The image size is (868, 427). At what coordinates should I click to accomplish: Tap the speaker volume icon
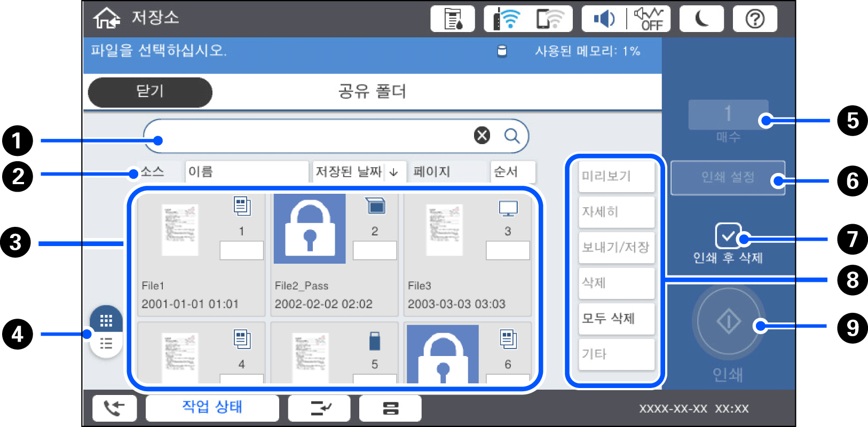tap(604, 19)
